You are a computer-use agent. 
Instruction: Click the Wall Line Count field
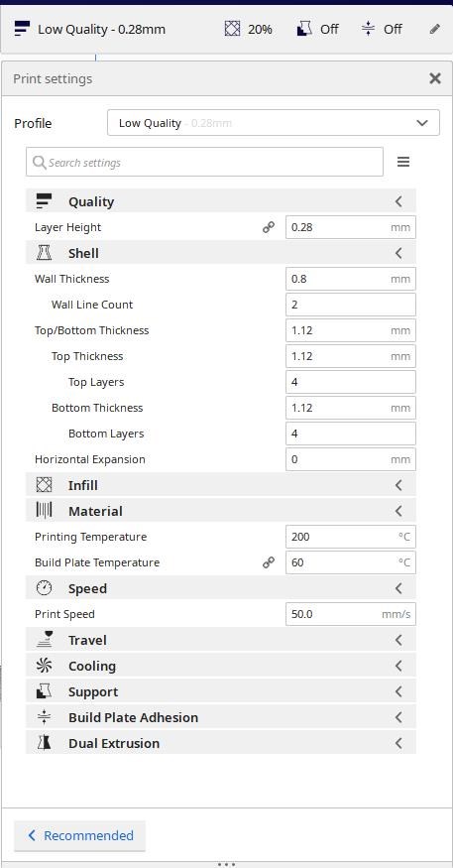(351, 305)
